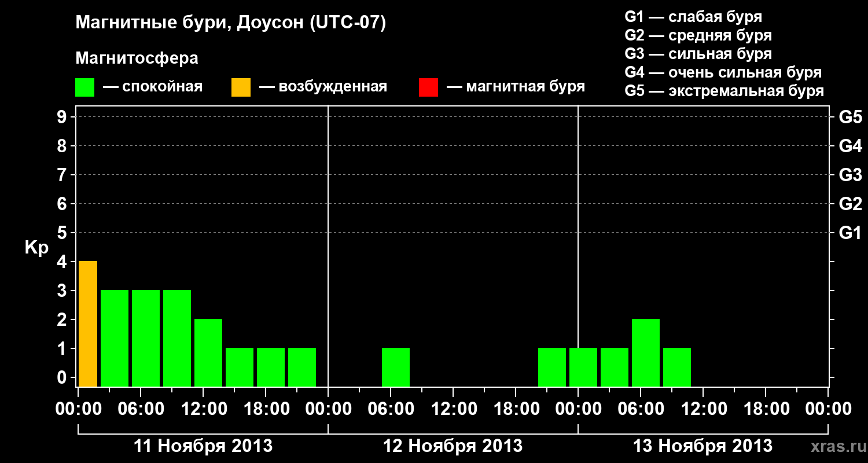Click the 'Kp' axis title
The image size is (868, 463).
(x=36, y=247)
